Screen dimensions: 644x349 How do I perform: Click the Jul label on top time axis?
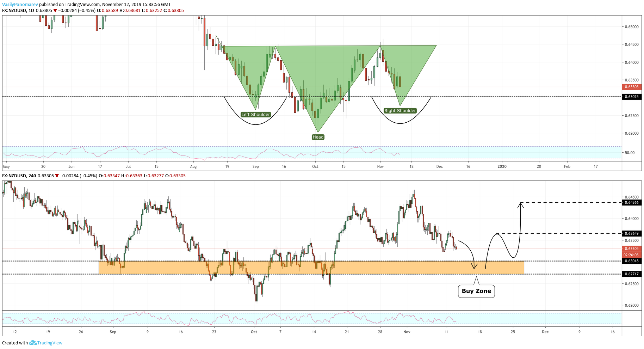point(128,166)
